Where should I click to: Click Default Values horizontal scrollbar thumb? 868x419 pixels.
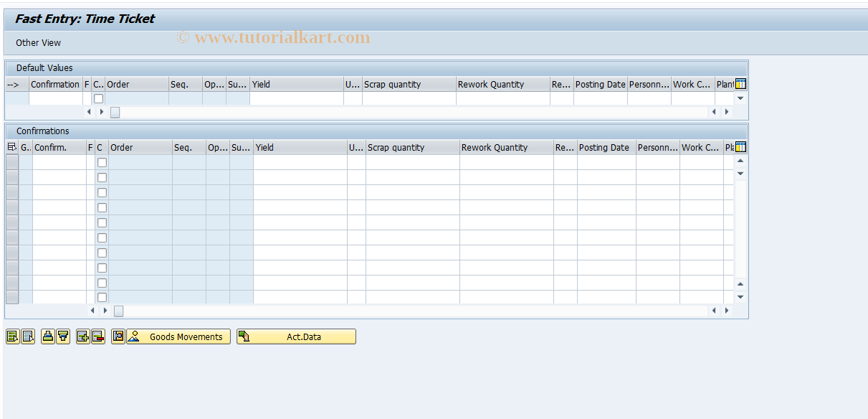[115, 112]
